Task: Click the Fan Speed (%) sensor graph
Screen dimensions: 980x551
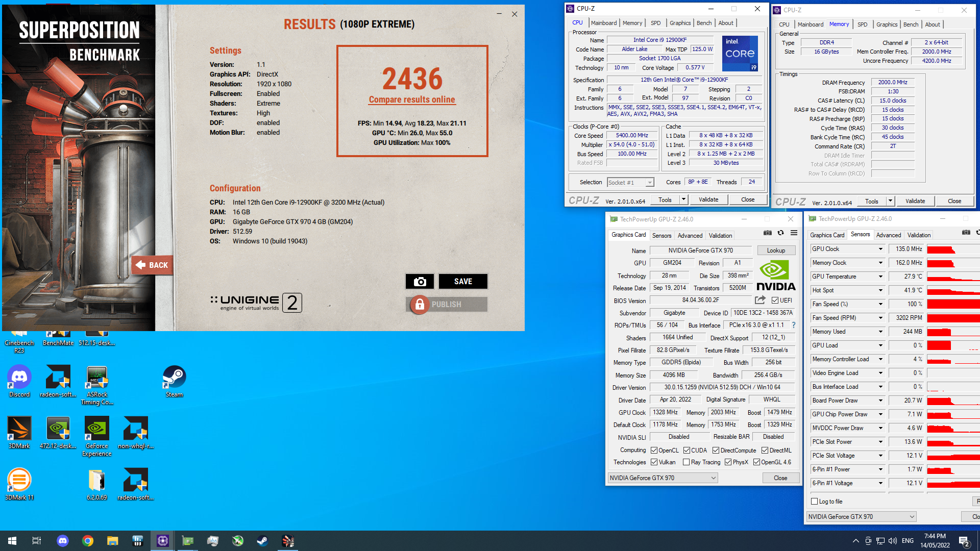Action: [x=953, y=304]
